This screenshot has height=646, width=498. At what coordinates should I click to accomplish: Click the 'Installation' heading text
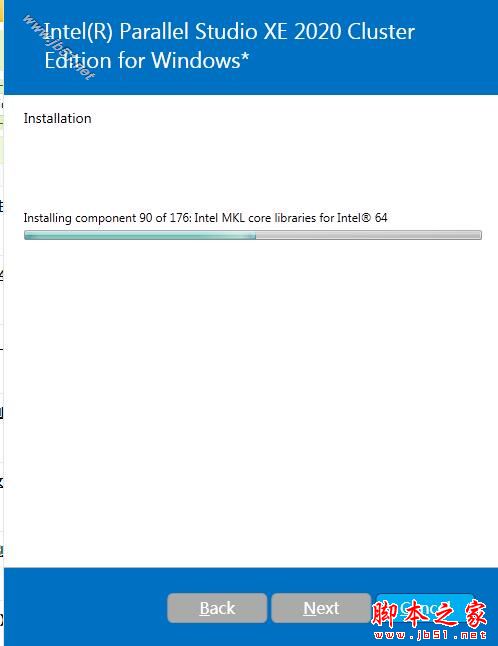[x=57, y=118]
